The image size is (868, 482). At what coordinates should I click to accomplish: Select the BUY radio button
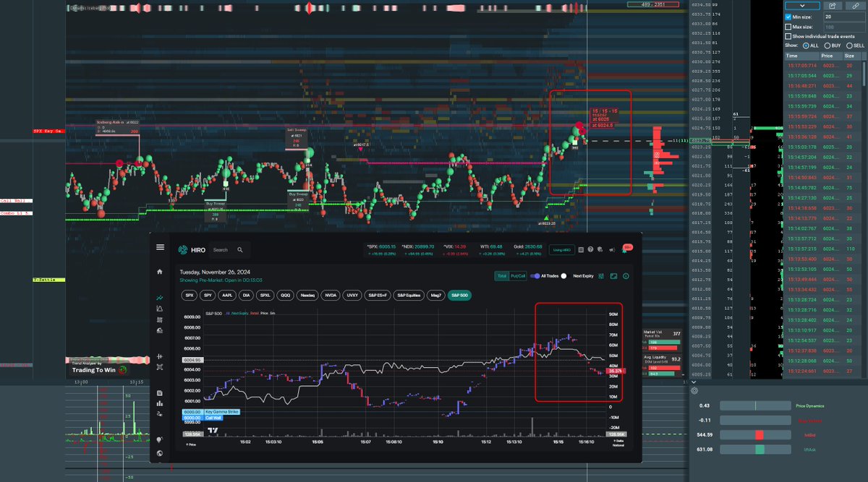827,46
